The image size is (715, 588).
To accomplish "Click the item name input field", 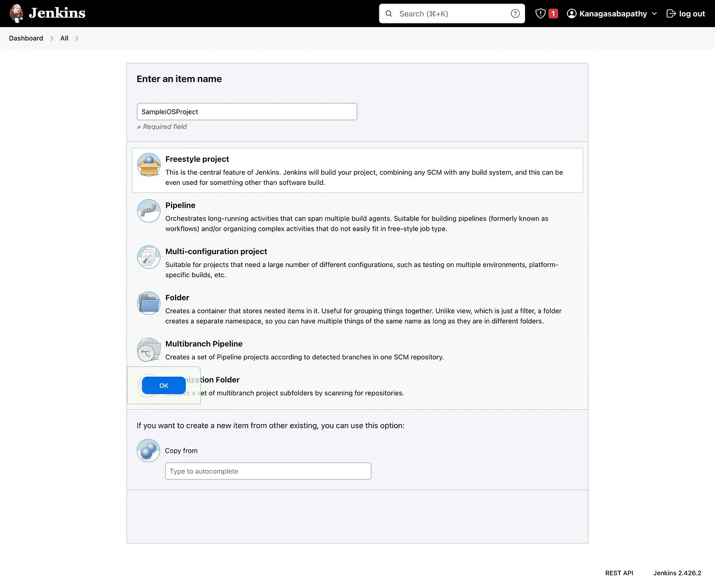I will click(x=247, y=111).
